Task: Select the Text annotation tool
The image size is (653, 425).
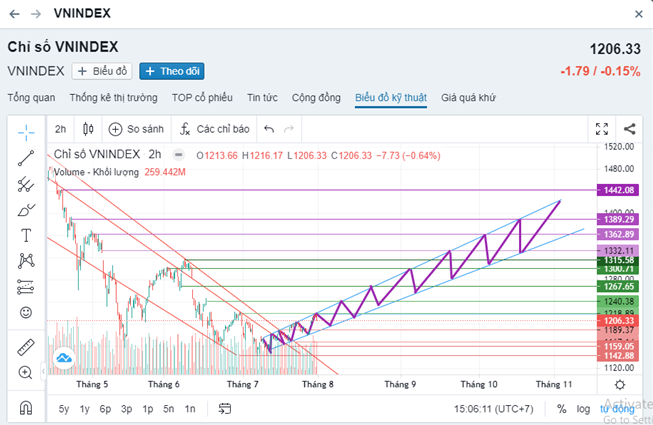Action: tap(26, 236)
